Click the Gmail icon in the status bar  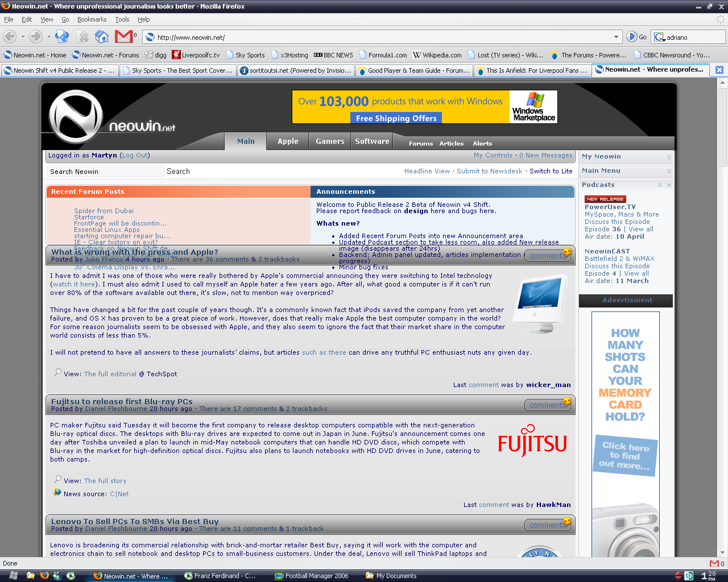(714, 563)
